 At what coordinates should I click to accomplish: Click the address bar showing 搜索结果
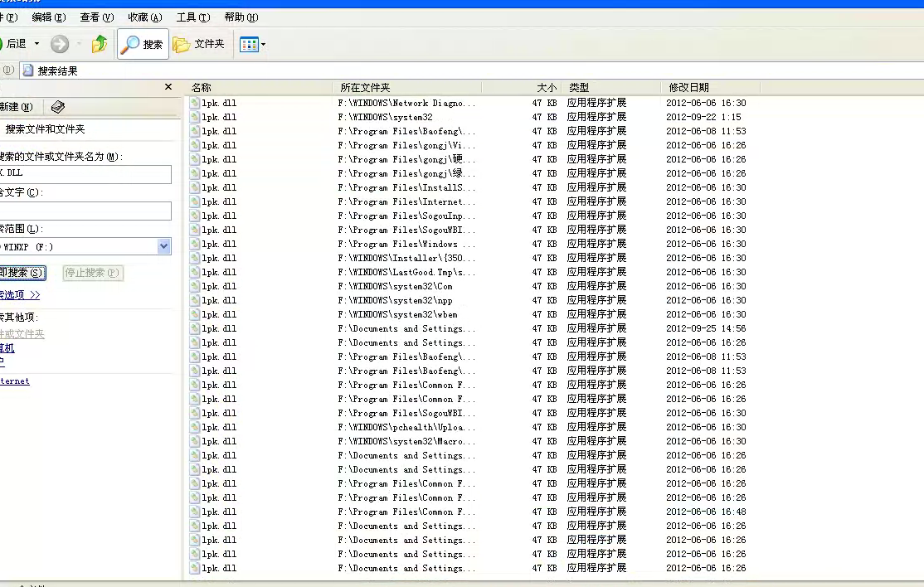pos(471,70)
